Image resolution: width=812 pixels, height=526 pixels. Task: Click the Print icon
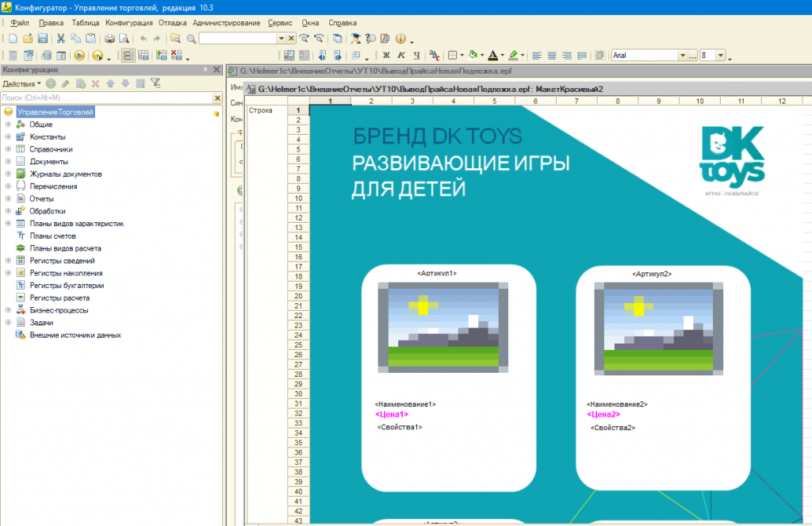(x=109, y=38)
